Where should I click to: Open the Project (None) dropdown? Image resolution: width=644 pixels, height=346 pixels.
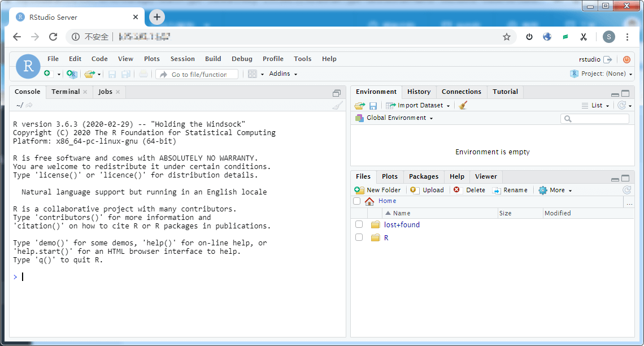601,73
